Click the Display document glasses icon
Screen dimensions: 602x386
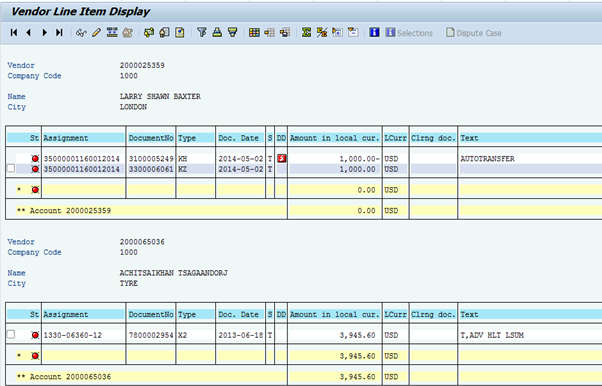81,33
